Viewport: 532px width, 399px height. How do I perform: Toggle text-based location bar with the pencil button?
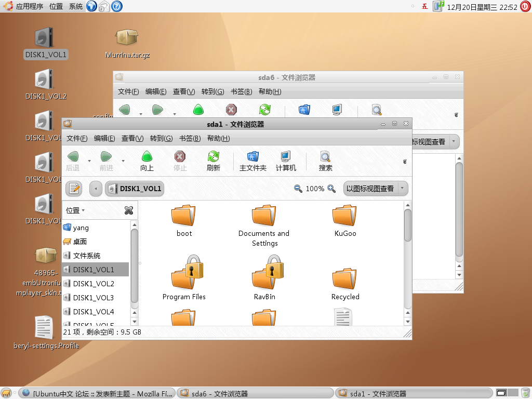pyautogui.click(x=74, y=189)
